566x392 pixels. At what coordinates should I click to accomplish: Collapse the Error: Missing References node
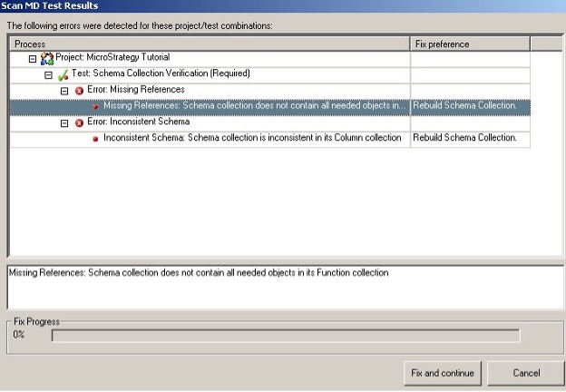(x=64, y=91)
